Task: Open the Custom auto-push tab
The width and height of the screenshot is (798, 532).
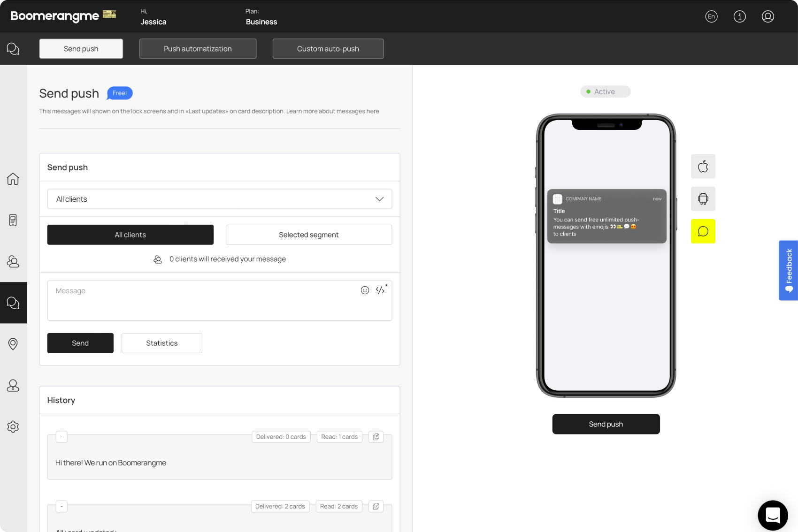Action: 328,48
